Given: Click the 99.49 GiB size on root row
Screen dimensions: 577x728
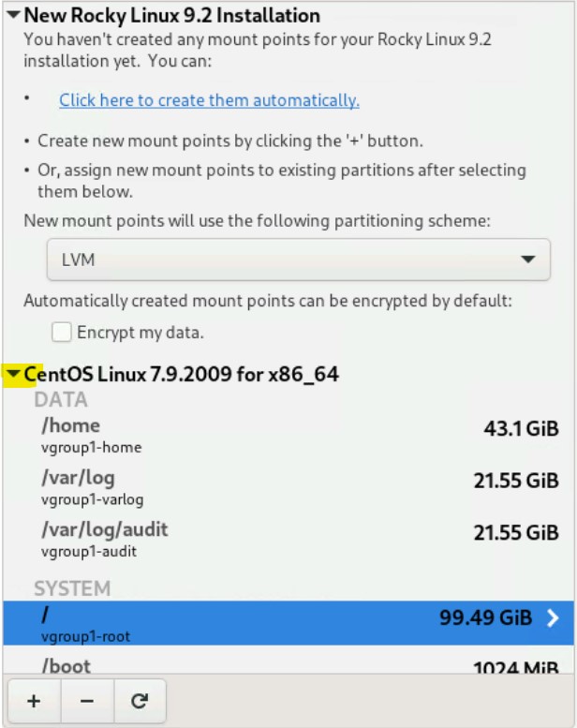Looking at the screenshot, I should point(485,618).
